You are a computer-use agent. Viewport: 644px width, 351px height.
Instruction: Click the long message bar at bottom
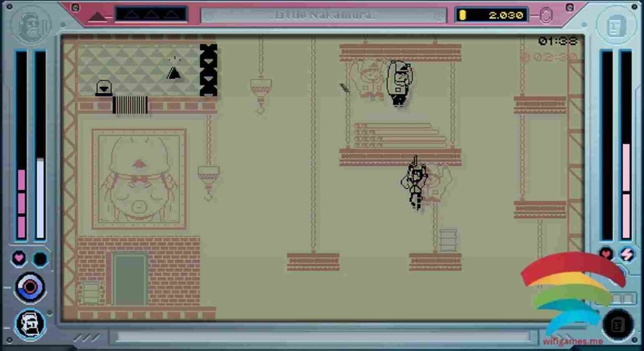(324, 337)
